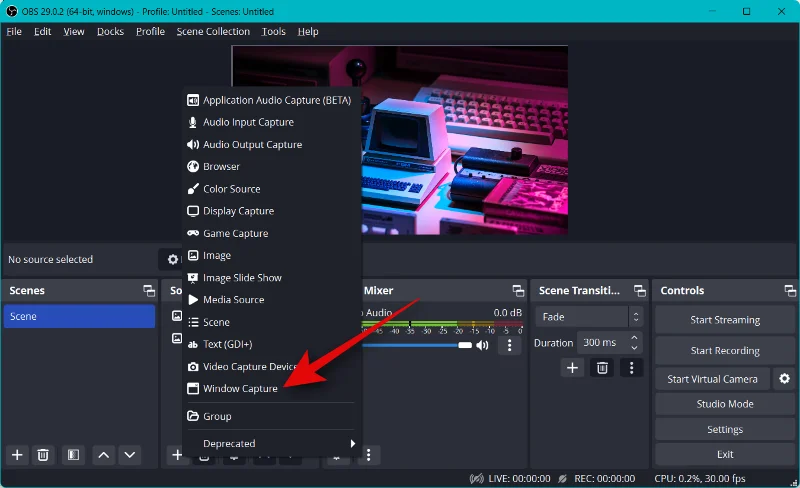Click the preview canvas image
This screenshot has width=800, height=488.
pos(399,140)
